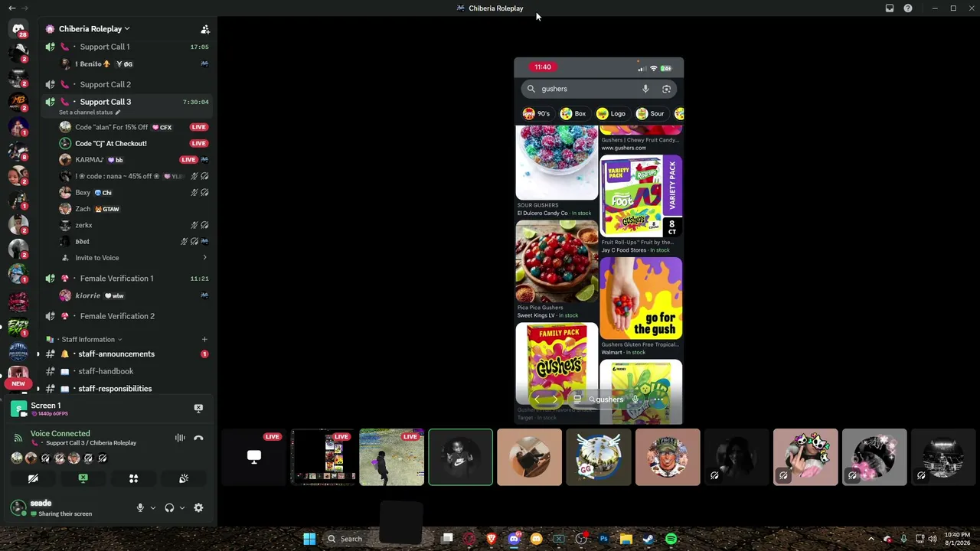The image size is (980, 551).
Task: Select user Bexy in voice list
Action: tap(134, 192)
